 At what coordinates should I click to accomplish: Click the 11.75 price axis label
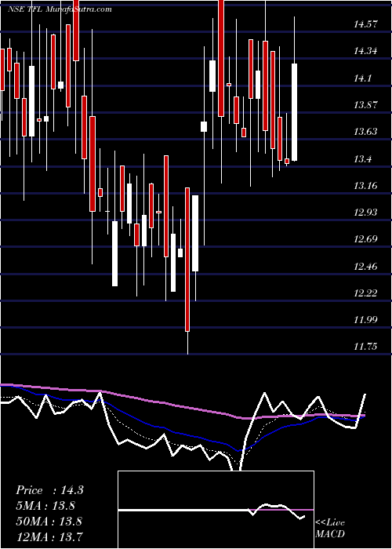365,347
